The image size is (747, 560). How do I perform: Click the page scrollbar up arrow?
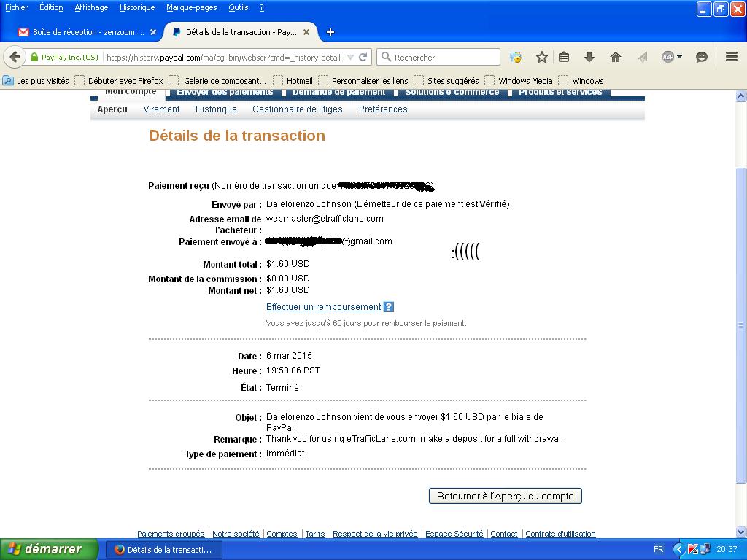[741, 96]
